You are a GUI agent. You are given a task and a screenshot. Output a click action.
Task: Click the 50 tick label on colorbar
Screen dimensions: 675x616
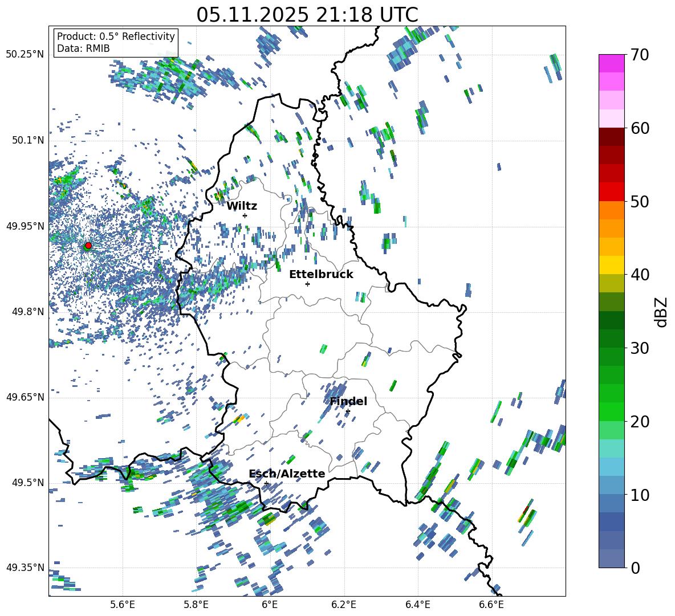coord(640,201)
